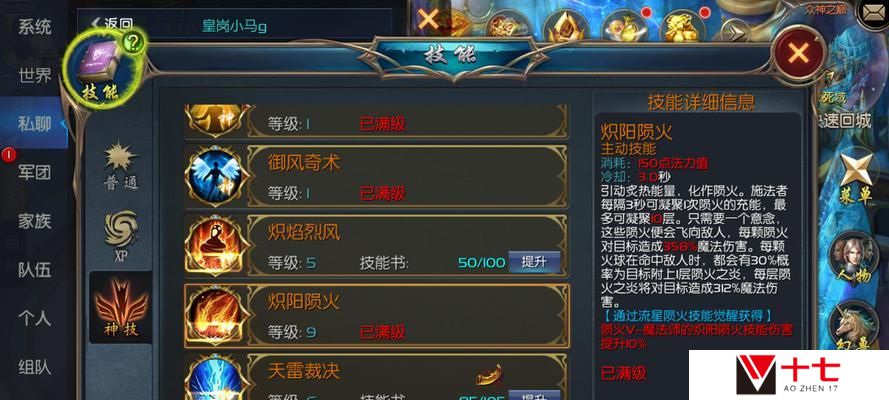The image size is (889, 400).
Task: Select the XP skill category icon
Action: click(121, 235)
